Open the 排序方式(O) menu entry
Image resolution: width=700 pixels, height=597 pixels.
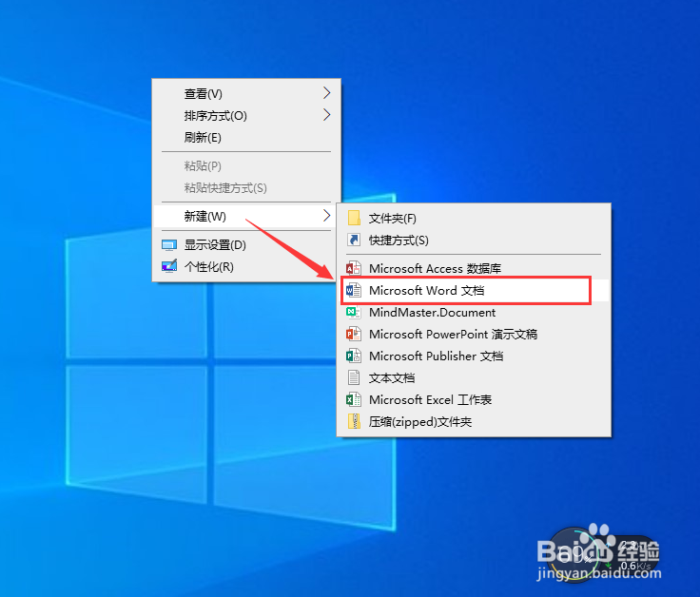(x=246, y=116)
